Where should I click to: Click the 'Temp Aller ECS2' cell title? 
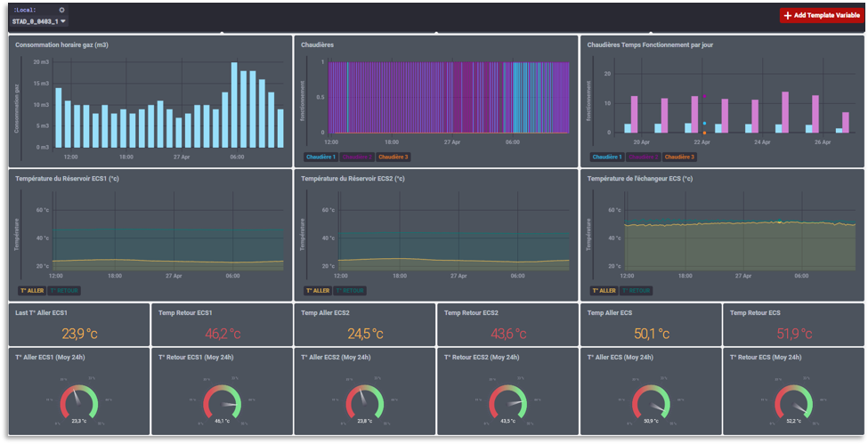click(325, 313)
